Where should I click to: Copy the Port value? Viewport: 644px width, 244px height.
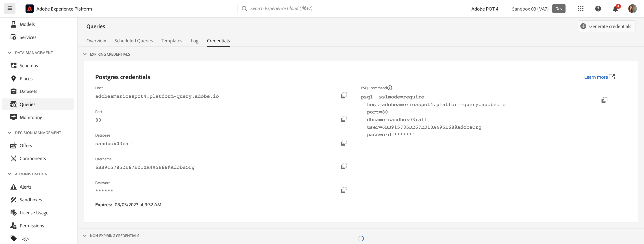tap(344, 119)
